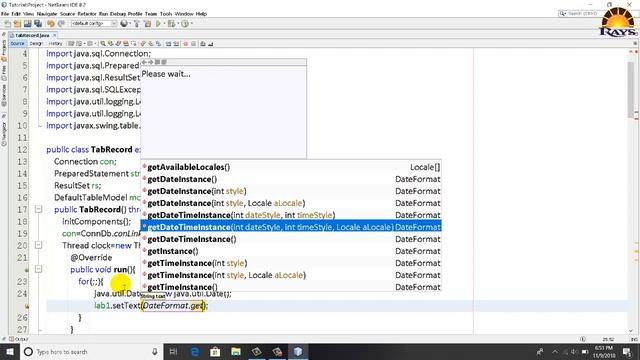640x360 pixels.
Task: Click the Stop Macro Recording icon
Action: point(193,44)
